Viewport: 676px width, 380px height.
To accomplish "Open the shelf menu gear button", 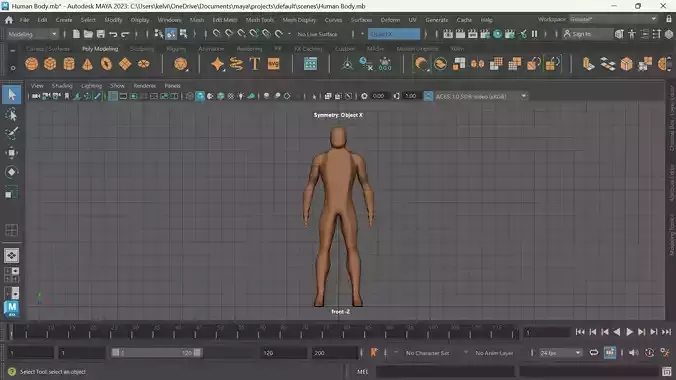I will click(13, 68).
